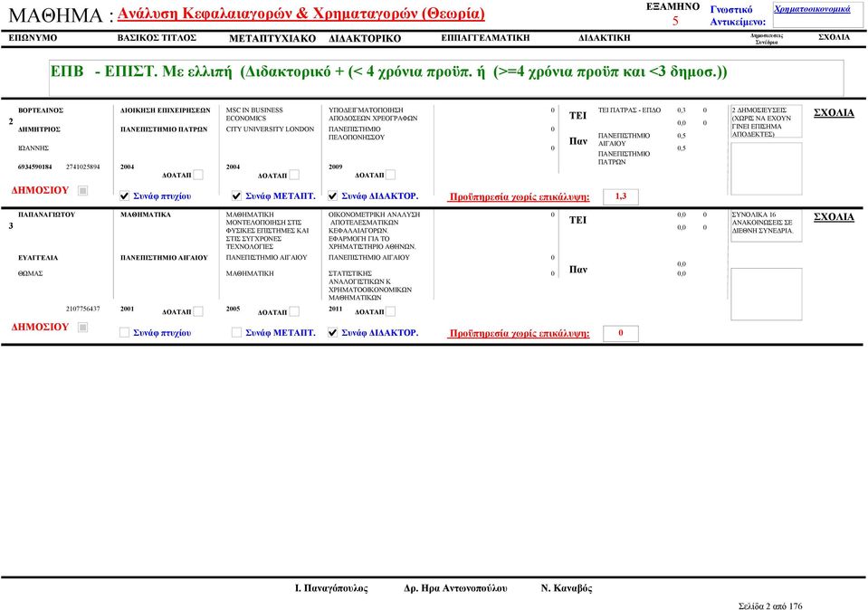Click the ΜΕΤΑΠΤΥΧΙΑΚΟ column header
The height and width of the screenshot is (610, 868).
tap(272, 38)
